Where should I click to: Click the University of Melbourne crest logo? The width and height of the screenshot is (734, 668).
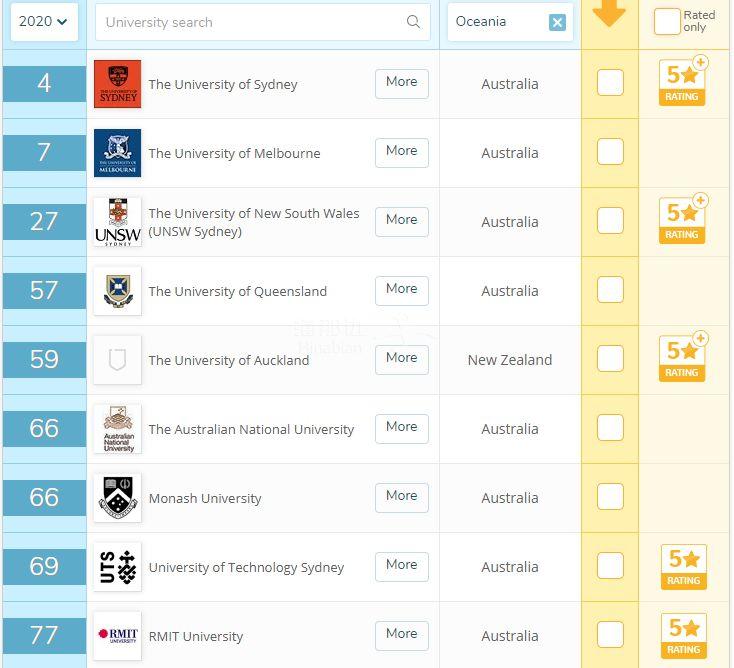117,153
